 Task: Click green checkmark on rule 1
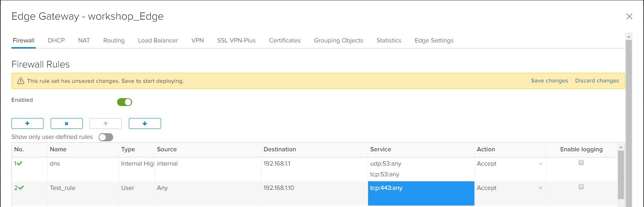tap(20, 163)
